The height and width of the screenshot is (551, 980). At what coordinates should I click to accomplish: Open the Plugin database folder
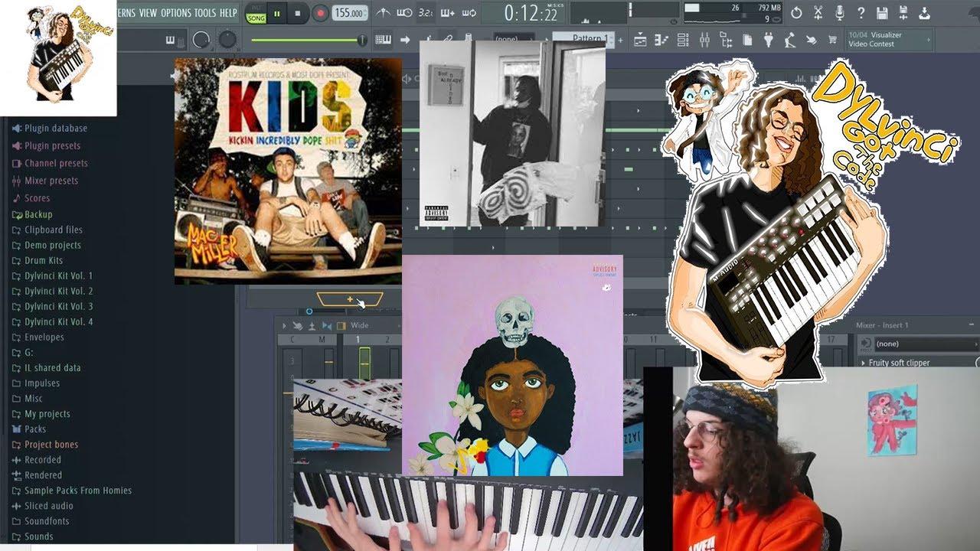(x=56, y=129)
